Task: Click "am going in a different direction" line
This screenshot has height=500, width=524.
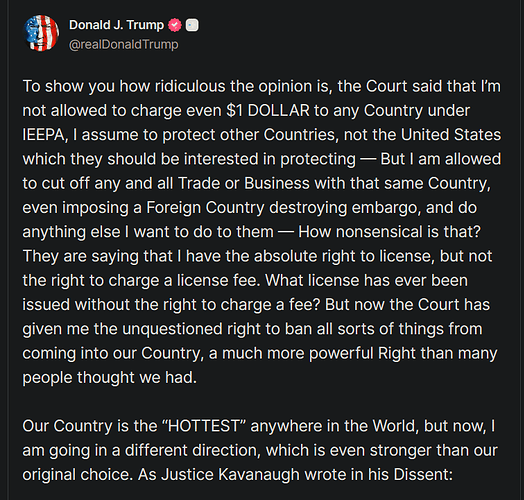Action: point(260,451)
